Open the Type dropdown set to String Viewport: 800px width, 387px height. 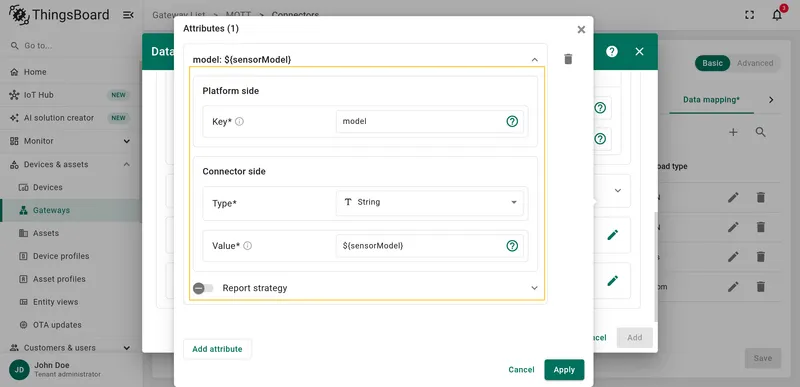[x=430, y=202]
